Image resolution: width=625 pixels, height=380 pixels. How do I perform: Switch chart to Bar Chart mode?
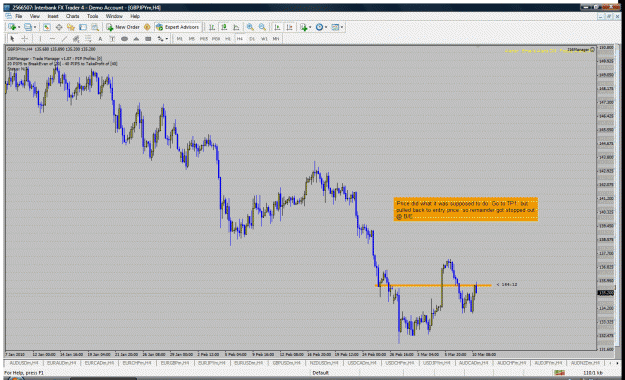click(212, 27)
